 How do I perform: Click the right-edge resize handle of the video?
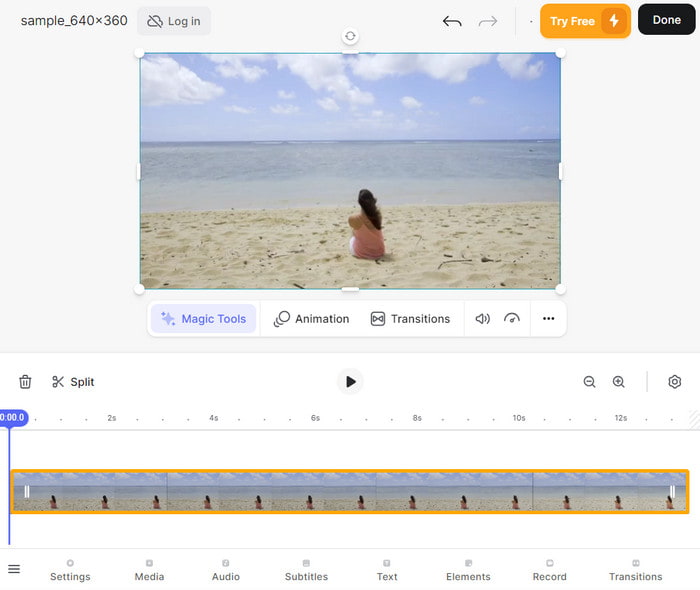click(x=561, y=171)
